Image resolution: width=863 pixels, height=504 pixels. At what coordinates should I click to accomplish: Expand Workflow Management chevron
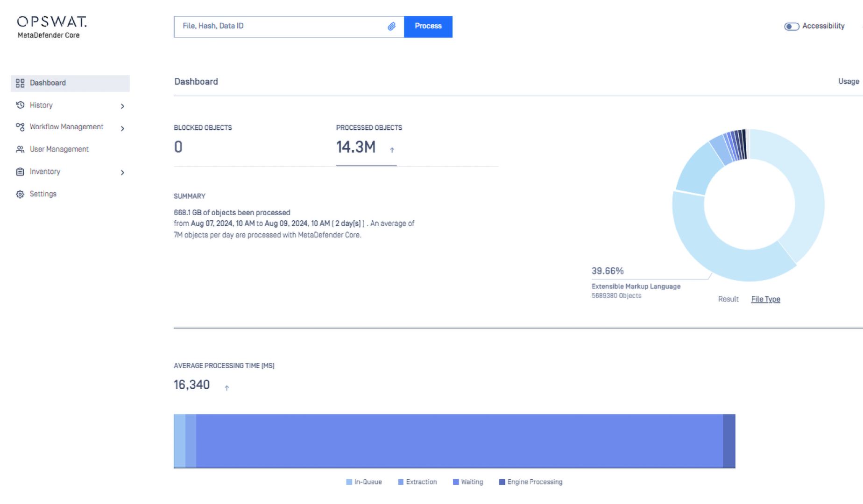[122, 129]
